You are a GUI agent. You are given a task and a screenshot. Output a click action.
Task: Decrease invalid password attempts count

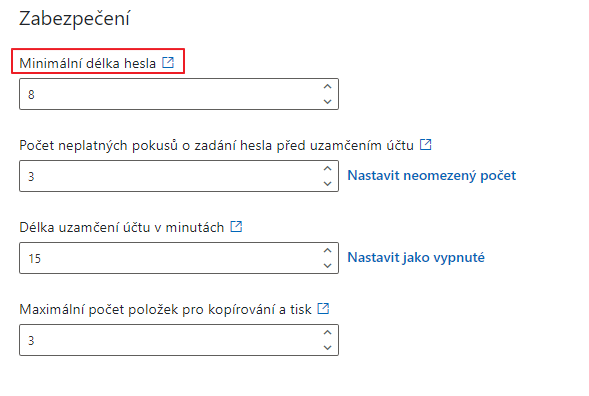(x=328, y=183)
